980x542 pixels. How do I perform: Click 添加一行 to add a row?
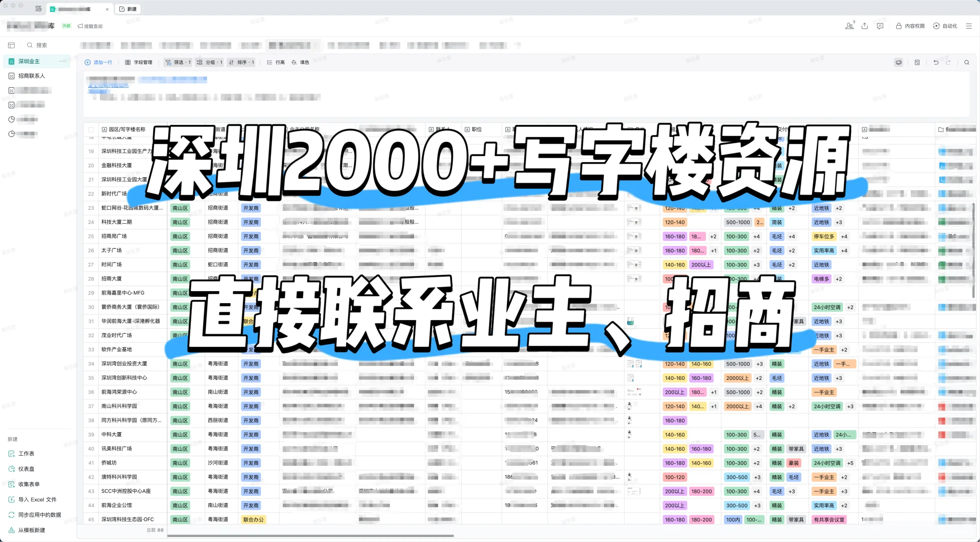click(x=98, y=62)
